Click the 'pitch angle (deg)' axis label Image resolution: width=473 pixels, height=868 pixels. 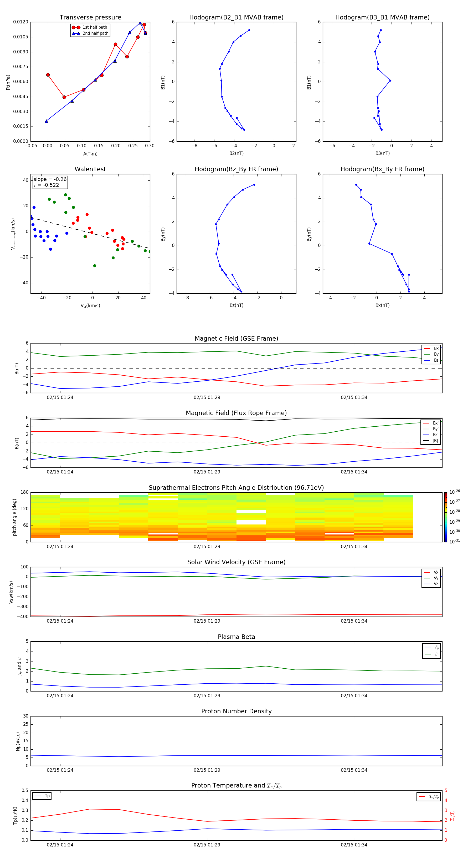[14, 517]
